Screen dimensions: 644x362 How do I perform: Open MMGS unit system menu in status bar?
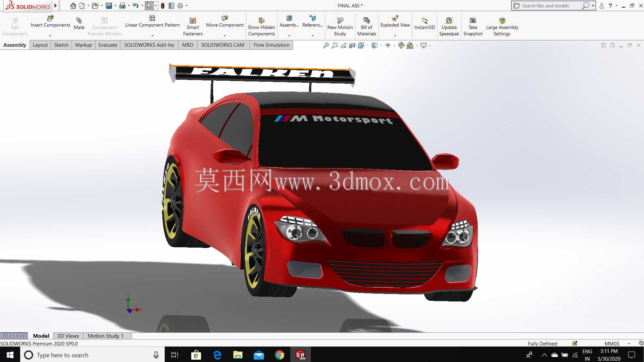click(x=612, y=343)
